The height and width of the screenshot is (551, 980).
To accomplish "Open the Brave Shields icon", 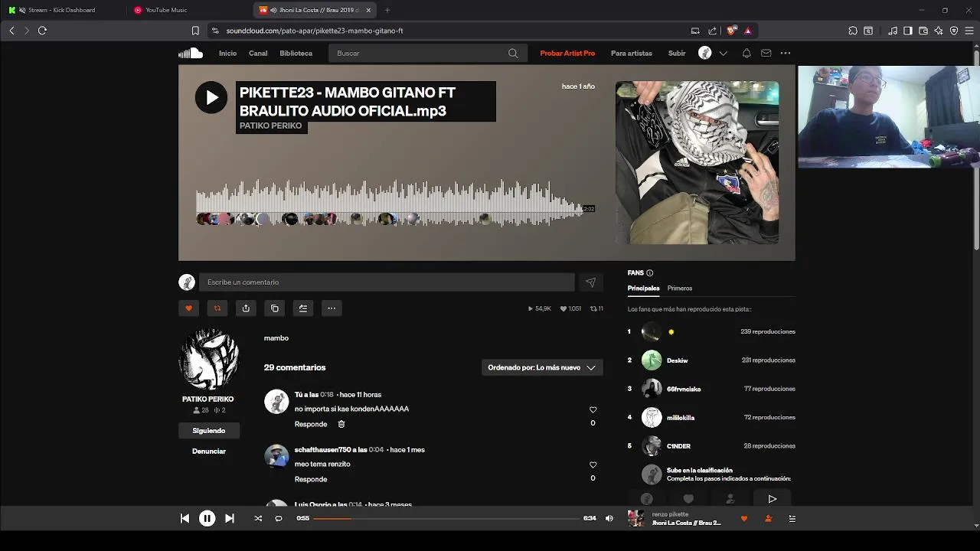I will 731,31.
